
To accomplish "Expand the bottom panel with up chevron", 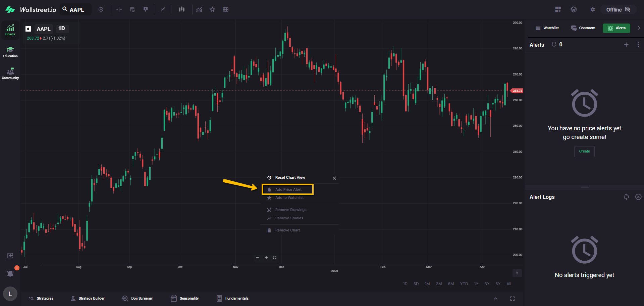I will coord(495,299).
